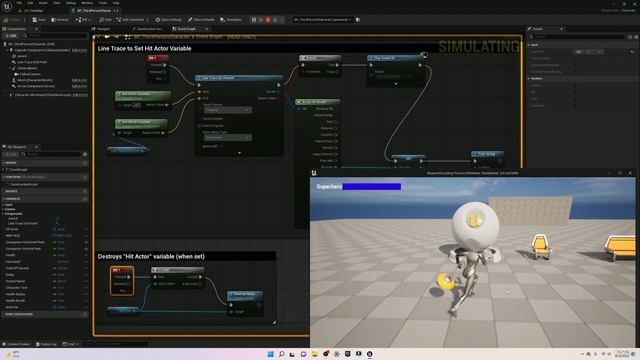Open the Diff toolbar dropdown
This screenshot has height=360, width=640.
[83, 20]
